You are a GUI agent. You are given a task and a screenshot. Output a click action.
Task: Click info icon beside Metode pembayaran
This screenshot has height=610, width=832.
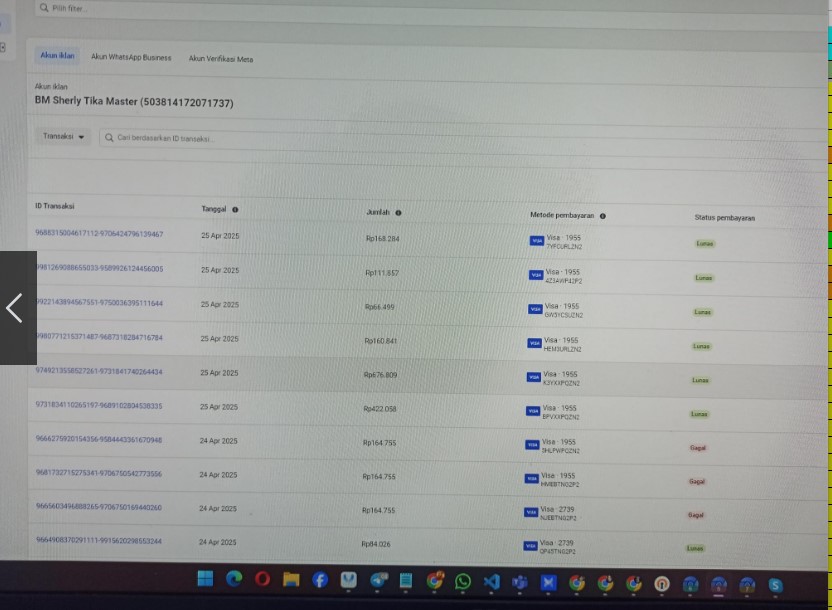(603, 216)
